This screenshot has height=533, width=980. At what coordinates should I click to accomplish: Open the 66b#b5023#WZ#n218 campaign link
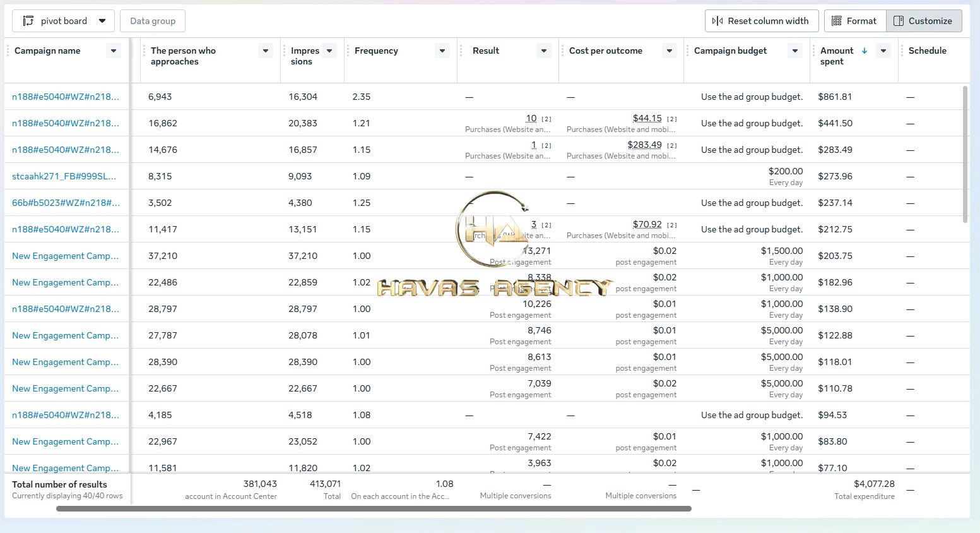(66, 203)
